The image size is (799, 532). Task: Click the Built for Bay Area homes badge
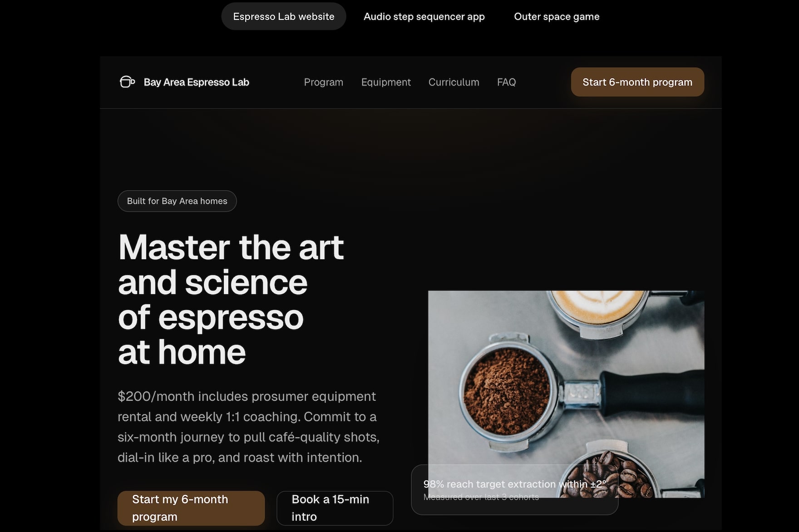click(177, 201)
